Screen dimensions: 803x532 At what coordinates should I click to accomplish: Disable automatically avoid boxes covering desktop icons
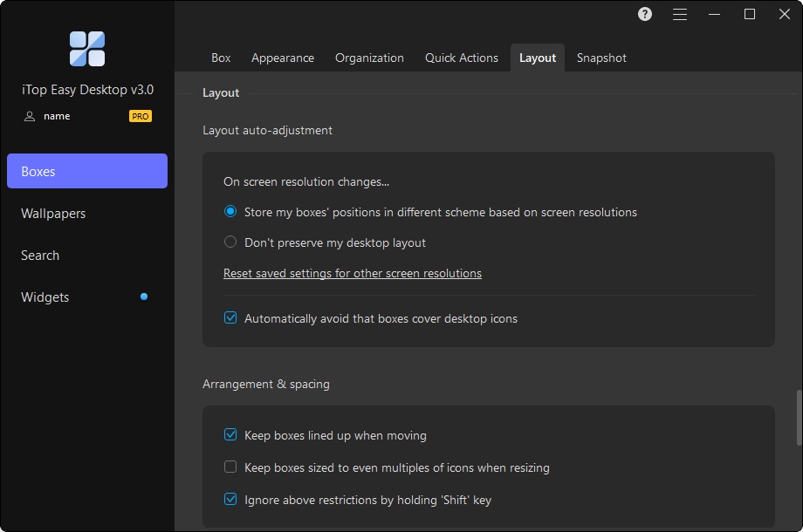point(230,318)
